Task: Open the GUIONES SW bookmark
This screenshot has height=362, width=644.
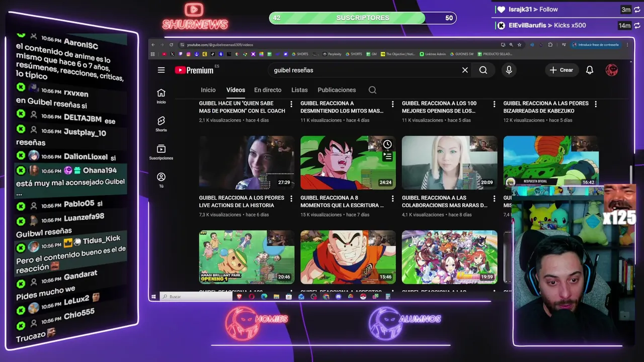Action: click(462, 54)
